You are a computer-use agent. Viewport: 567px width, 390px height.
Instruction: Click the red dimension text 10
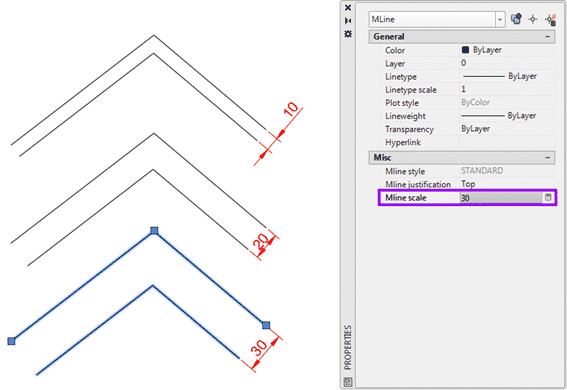[x=290, y=109]
